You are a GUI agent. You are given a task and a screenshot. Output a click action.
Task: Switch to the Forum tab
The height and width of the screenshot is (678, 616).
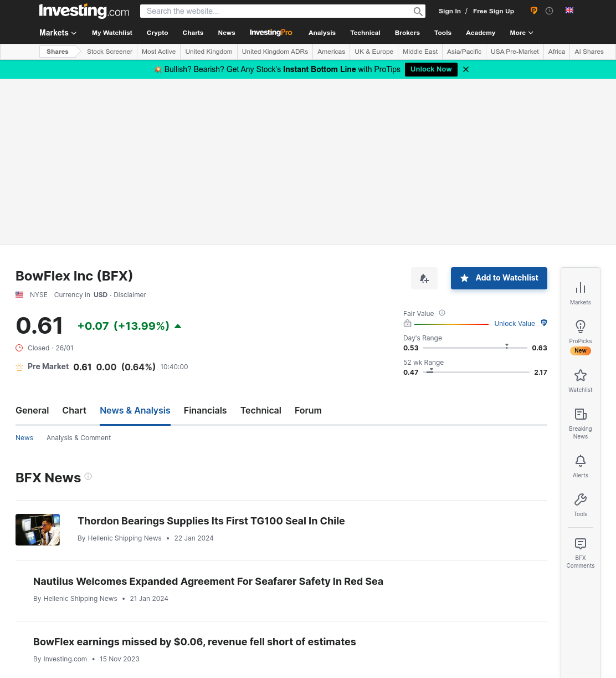[x=308, y=411]
